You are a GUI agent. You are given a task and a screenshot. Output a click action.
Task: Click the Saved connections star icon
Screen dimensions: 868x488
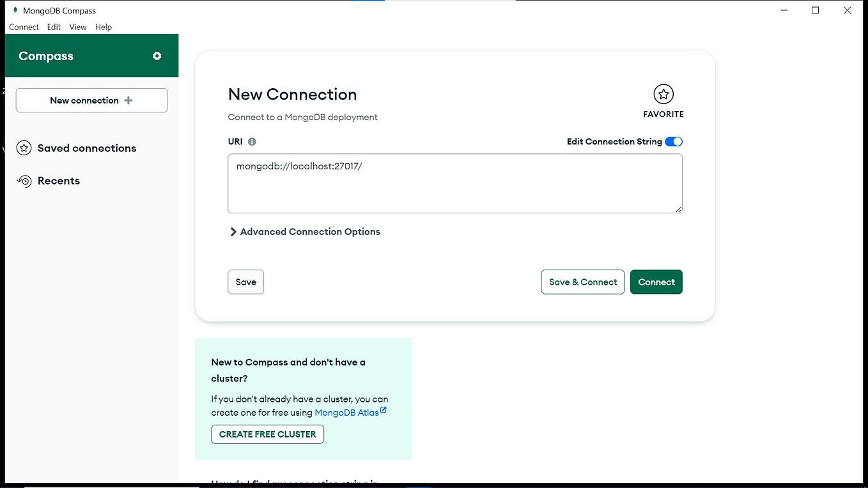click(x=24, y=148)
